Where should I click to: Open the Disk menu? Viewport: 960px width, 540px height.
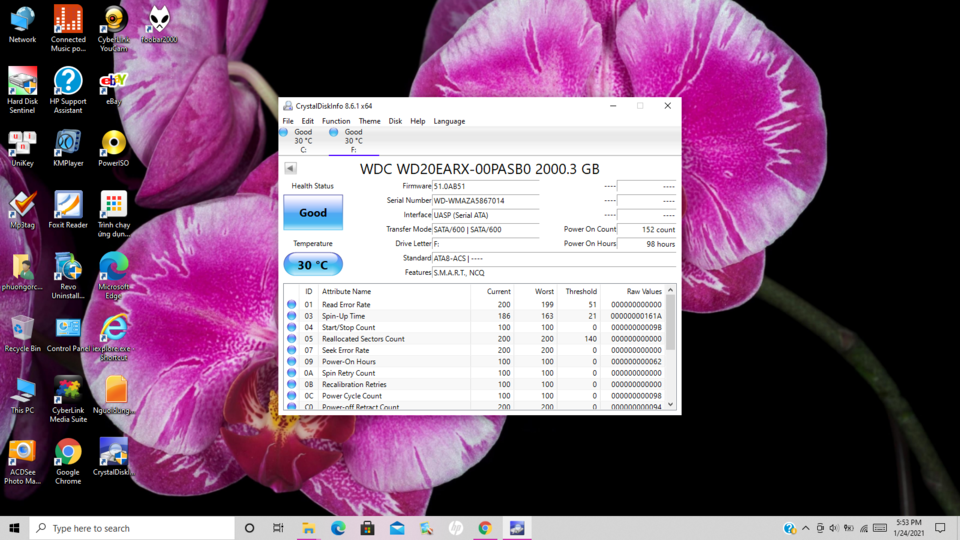coord(395,121)
